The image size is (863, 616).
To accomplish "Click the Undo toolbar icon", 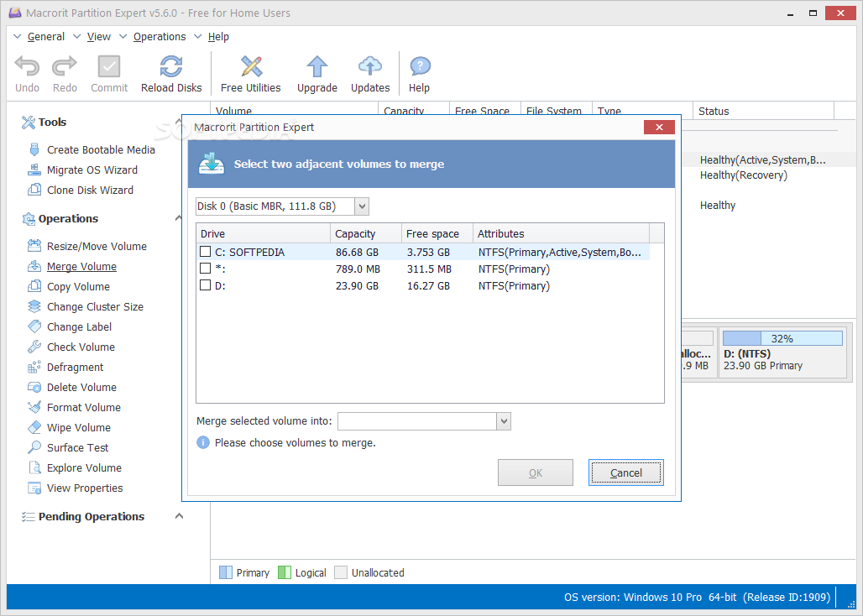I will tap(27, 66).
